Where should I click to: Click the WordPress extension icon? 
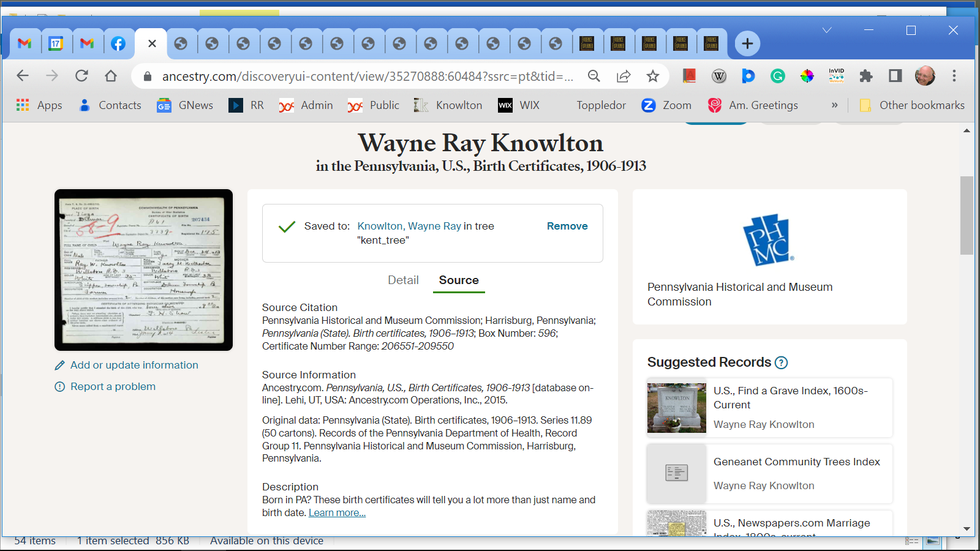pyautogui.click(x=719, y=76)
